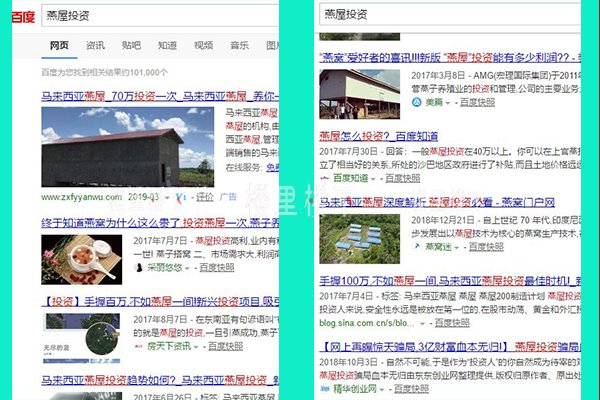This screenshot has width=600, height=400.
Task: Click the 广告 label
Action: (228, 197)
